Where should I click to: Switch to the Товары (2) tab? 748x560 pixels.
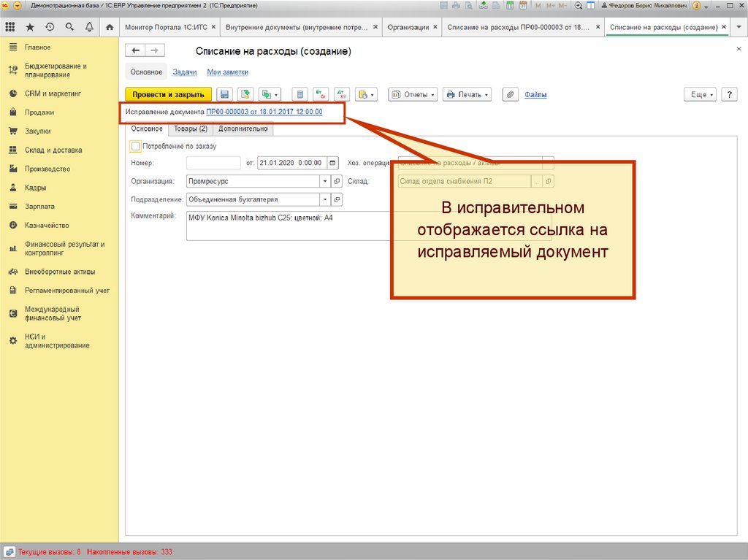(x=191, y=129)
